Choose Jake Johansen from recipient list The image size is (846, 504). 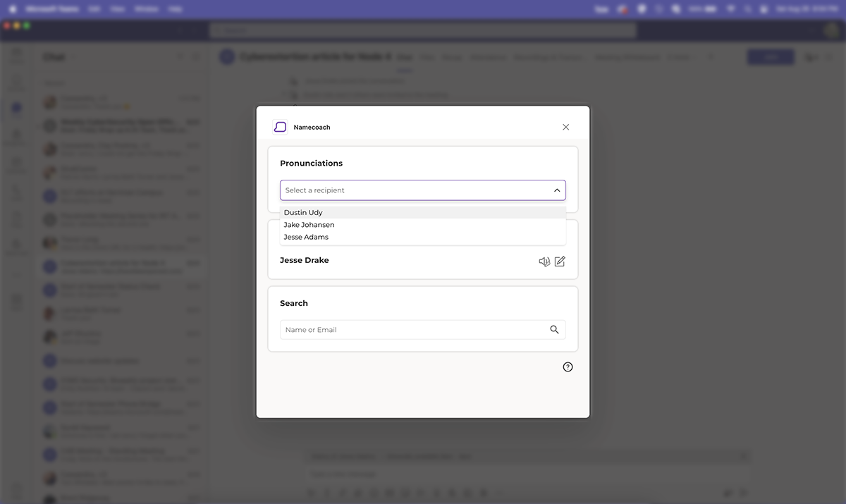[x=423, y=225]
